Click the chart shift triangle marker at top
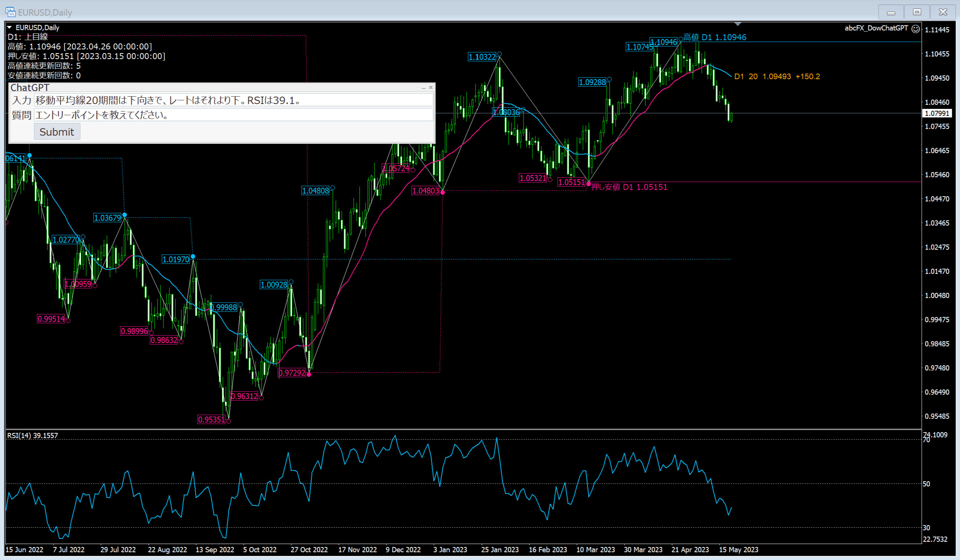Viewport: 960px width, 560px height. click(737, 24)
